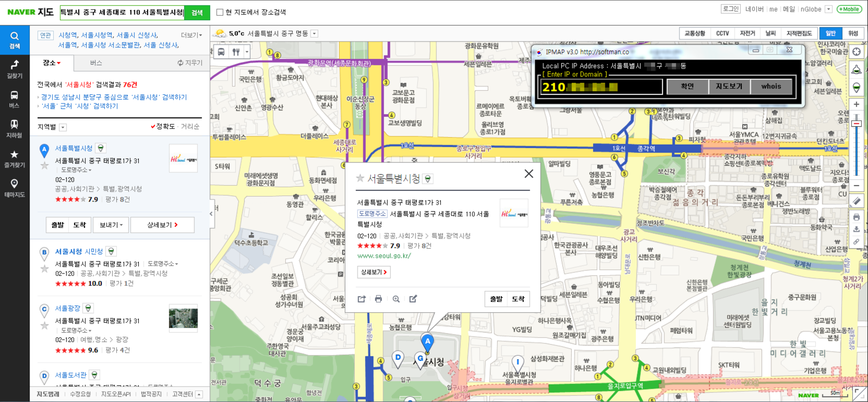
Task: Click the restaurant fork-knife overlay icon
Action: click(235, 52)
